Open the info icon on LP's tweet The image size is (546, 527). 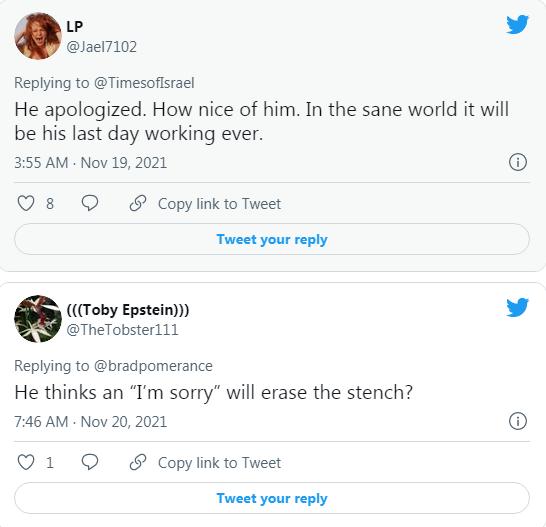518,162
